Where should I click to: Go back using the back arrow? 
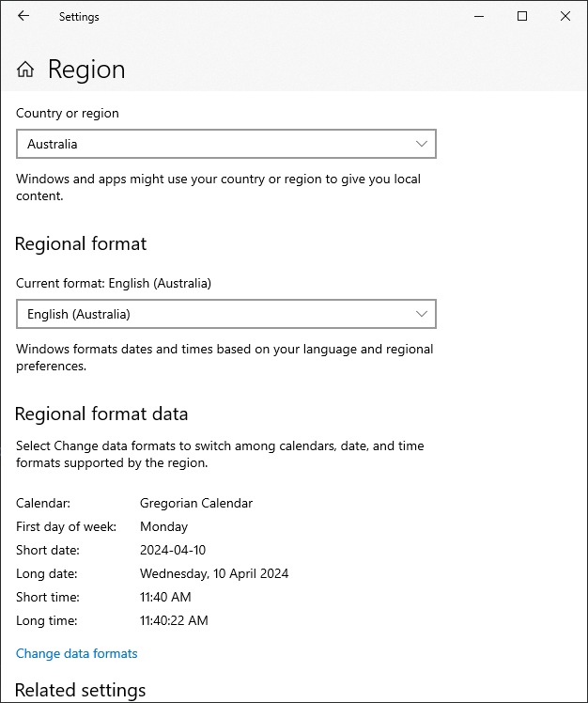[x=23, y=16]
